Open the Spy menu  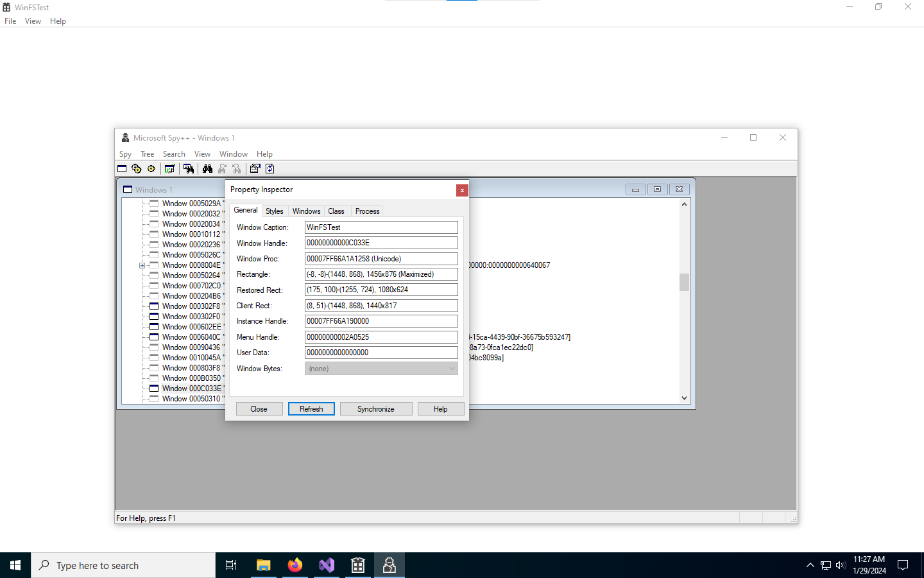125,154
